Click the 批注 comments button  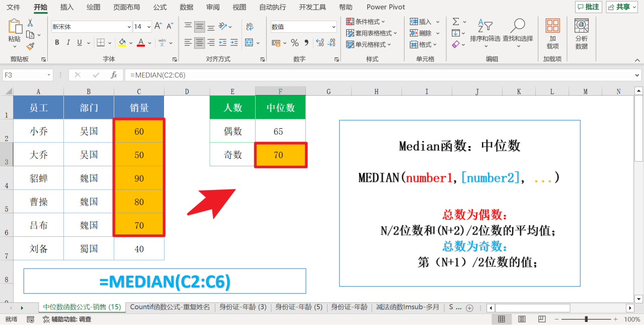point(589,7)
